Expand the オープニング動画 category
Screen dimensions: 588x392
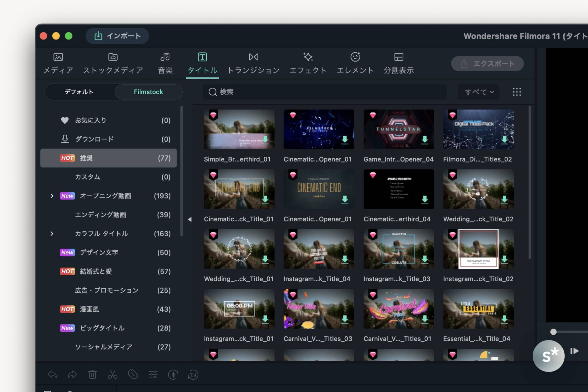(52, 196)
